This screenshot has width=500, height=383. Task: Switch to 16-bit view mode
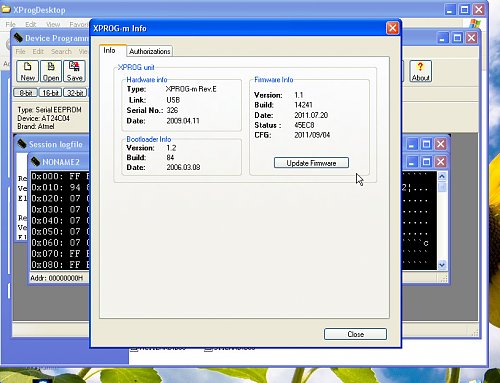pyautogui.click(x=50, y=93)
